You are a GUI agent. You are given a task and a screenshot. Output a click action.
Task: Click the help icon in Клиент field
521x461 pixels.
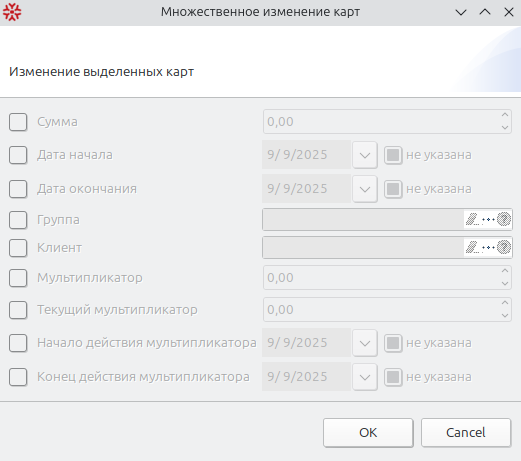(x=504, y=247)
